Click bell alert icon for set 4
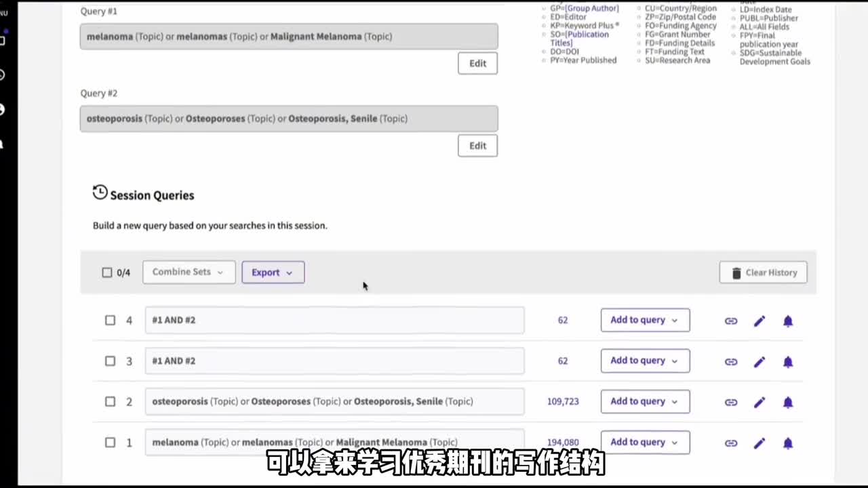 pos(787,321)
